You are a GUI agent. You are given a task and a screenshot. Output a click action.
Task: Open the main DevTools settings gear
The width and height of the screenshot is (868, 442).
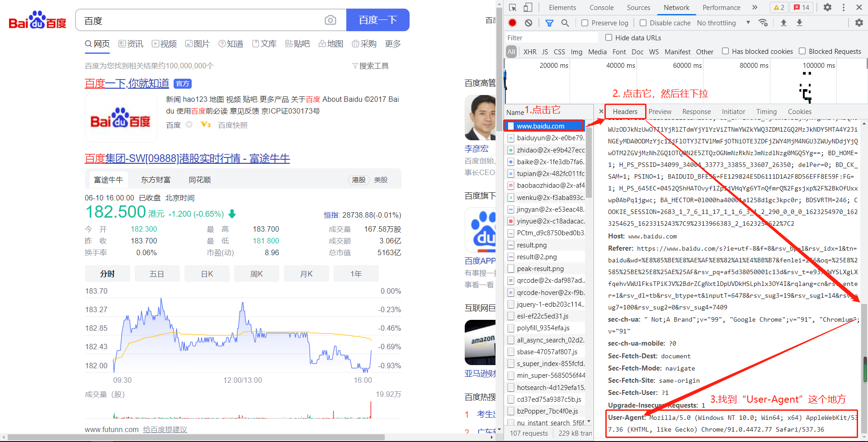click(x=827, y=8)
